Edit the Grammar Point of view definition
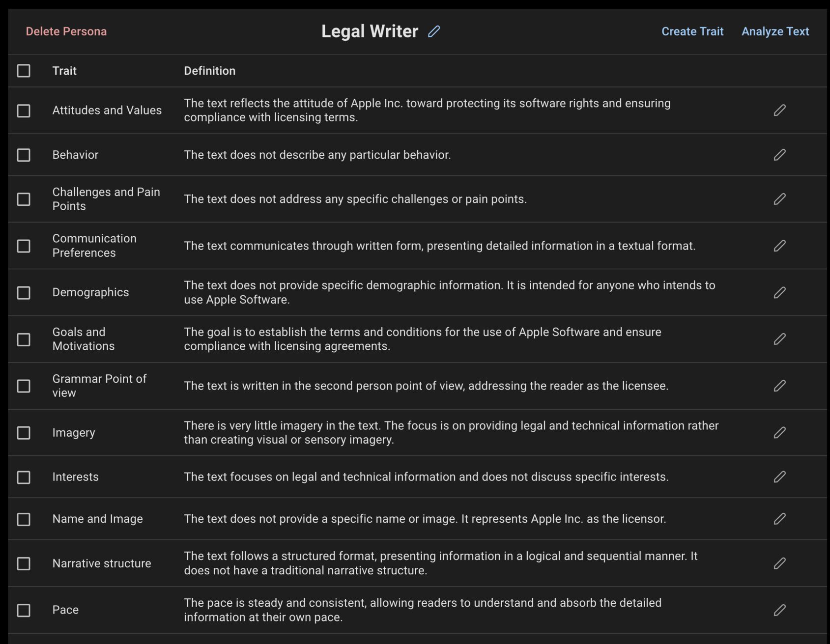Screen dimensions: 830x644 (780, 386)
